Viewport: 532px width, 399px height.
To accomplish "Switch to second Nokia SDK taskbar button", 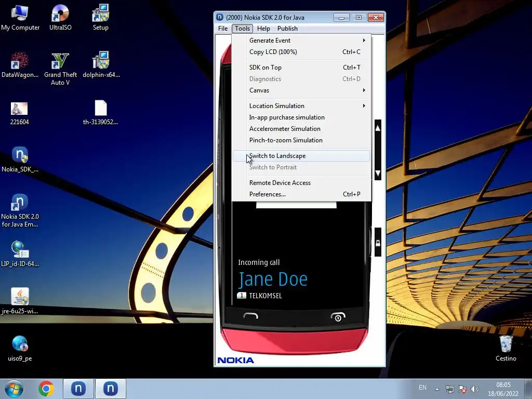I will coord(111,389).
